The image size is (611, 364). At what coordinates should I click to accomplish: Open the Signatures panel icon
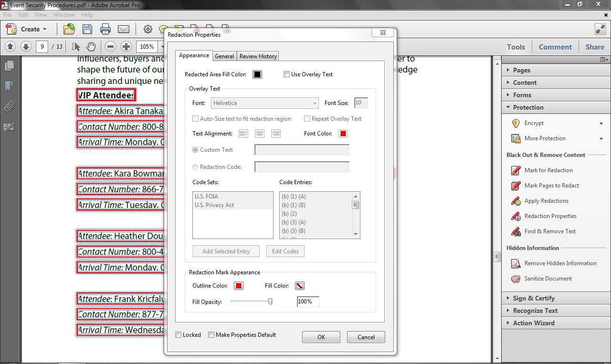9,127
